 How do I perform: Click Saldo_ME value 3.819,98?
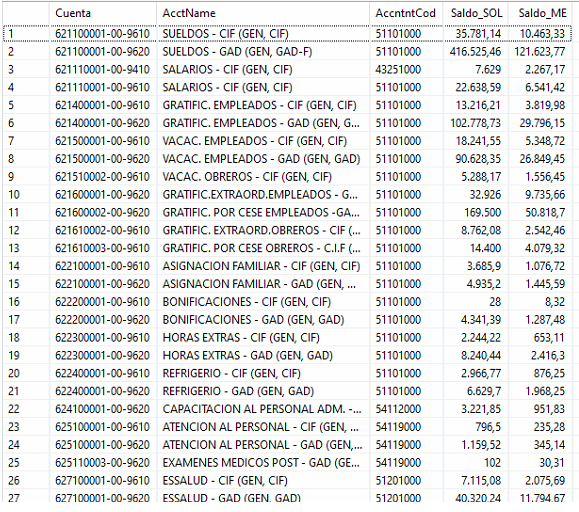(x=541, y=105)
